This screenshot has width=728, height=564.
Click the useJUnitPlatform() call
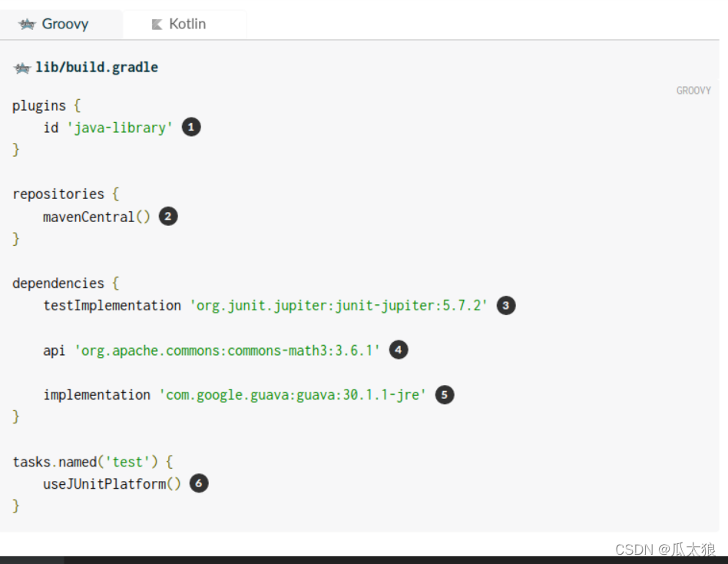click(112, 484)
